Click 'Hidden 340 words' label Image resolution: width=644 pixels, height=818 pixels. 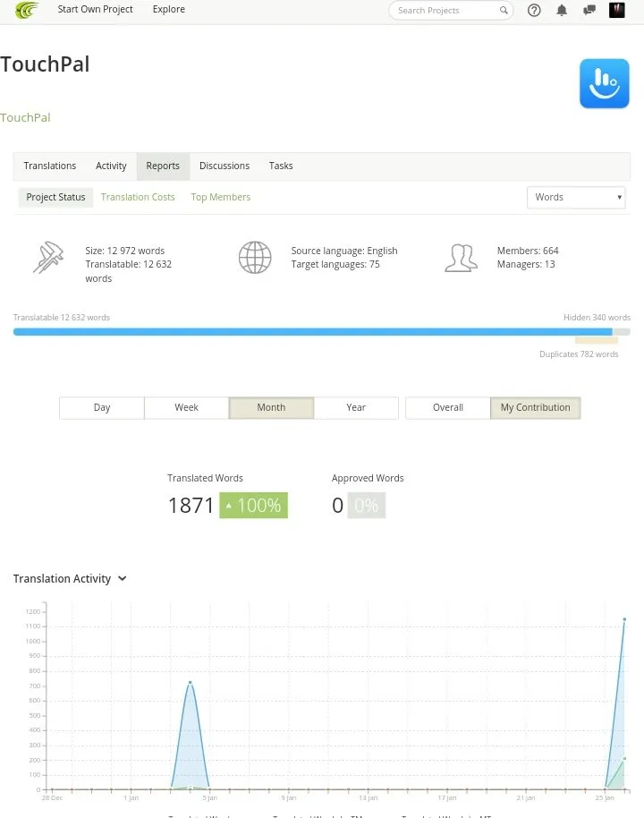(x=597, y=317)
